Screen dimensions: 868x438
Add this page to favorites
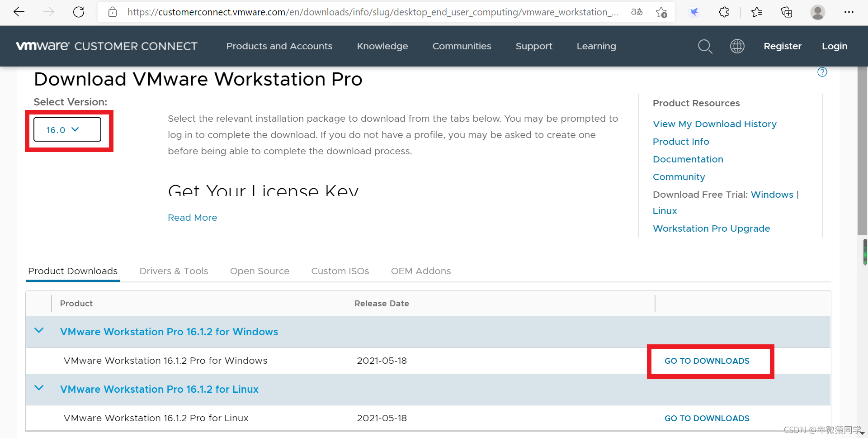coord(661,12)
